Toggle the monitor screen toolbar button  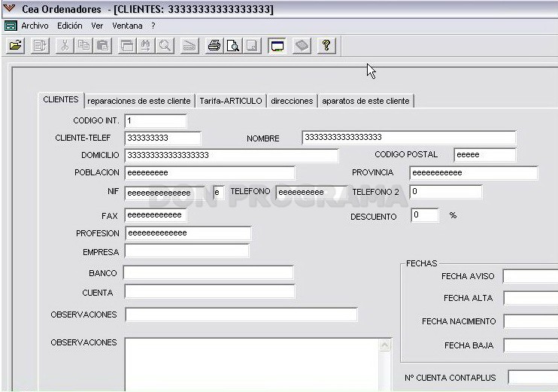pyautogui.click(x=277, y=46)
